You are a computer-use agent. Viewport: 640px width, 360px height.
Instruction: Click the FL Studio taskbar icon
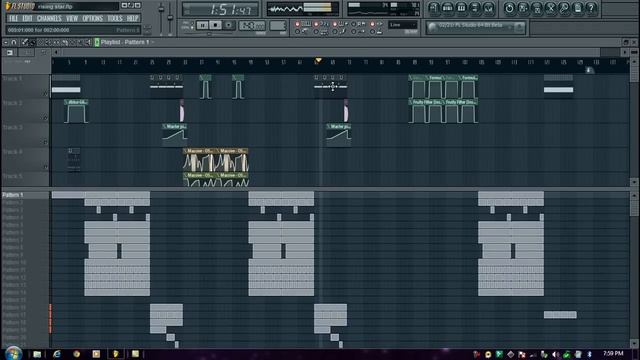click(x=116, y=354)
